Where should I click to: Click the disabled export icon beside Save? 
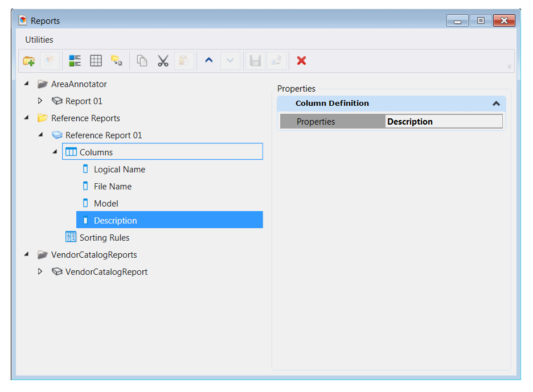(x=276, y=61)
